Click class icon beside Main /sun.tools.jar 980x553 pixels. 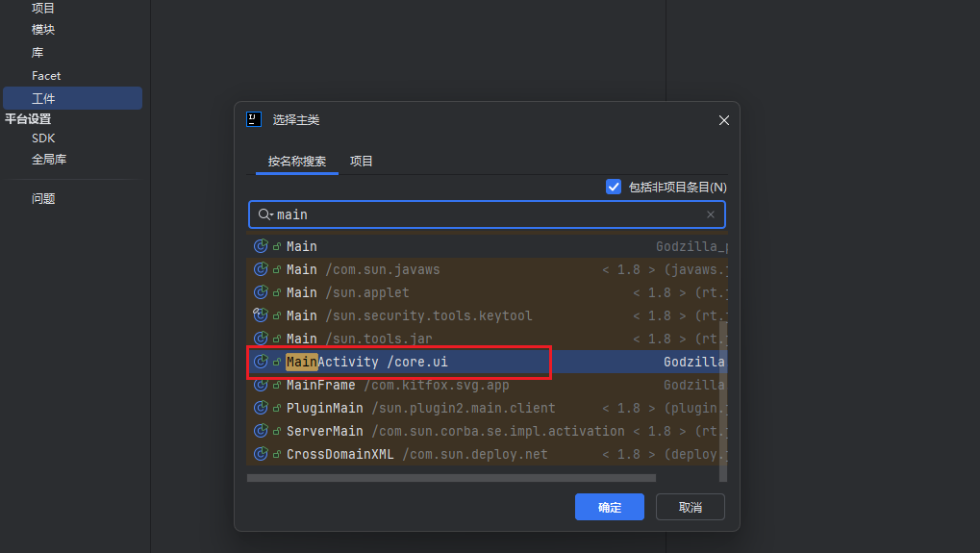(x=261, y=339)
